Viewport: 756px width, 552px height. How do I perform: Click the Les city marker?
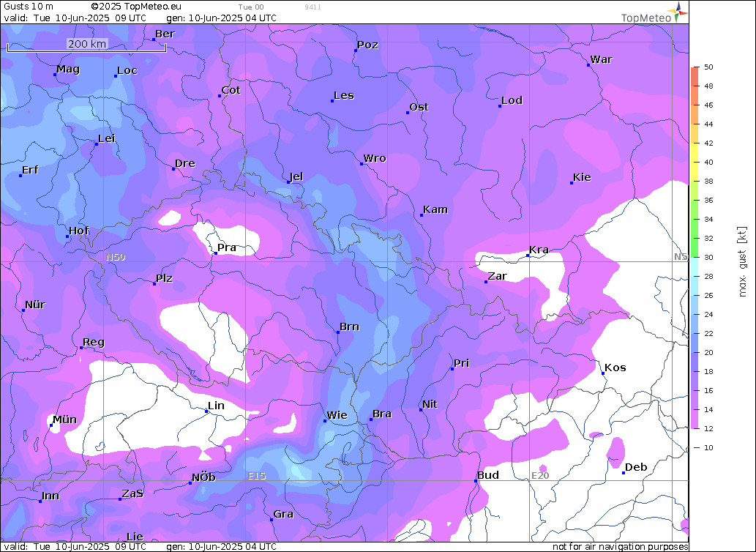click(x=332, y=101)
